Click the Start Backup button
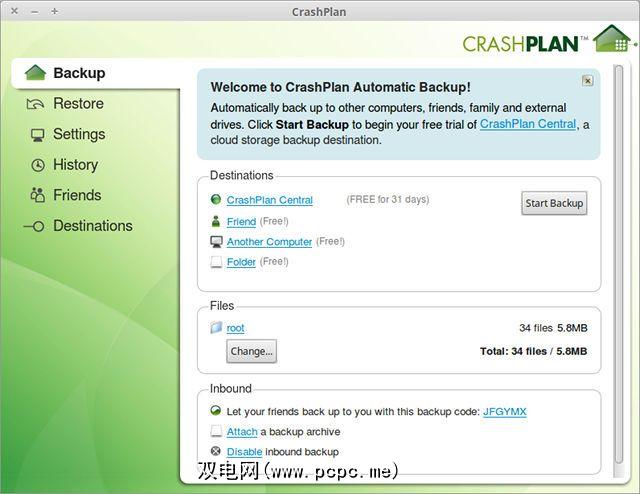640x494 pixels. click(554, 203)
